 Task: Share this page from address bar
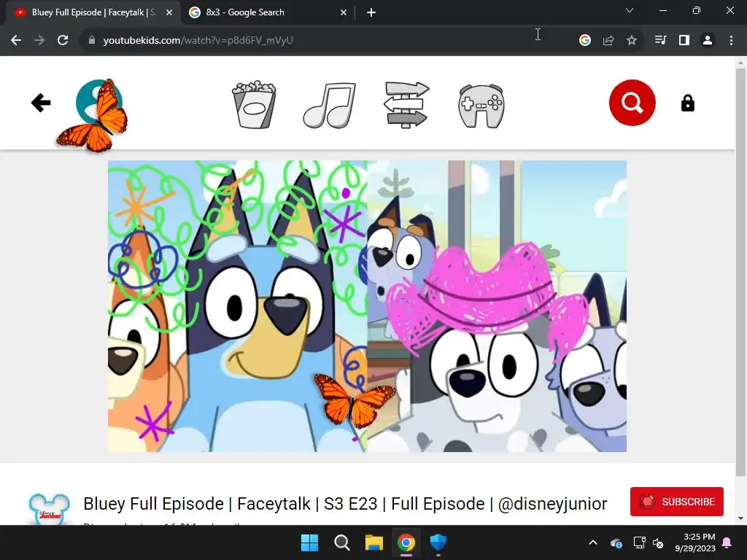tap(608, 41)
